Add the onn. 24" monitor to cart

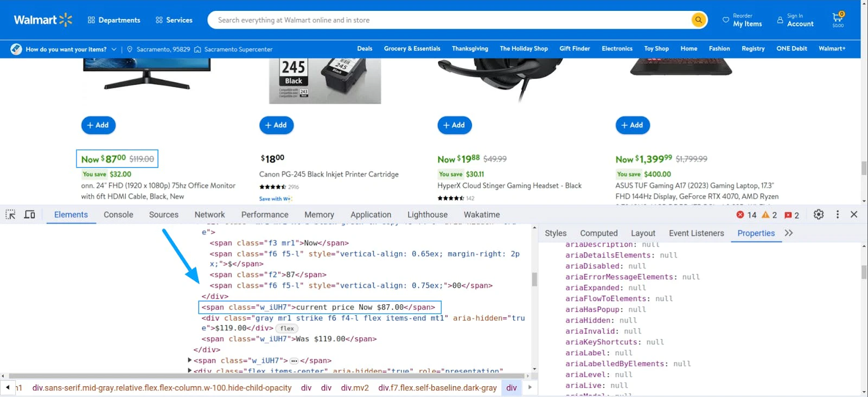(x=98, y=125)
